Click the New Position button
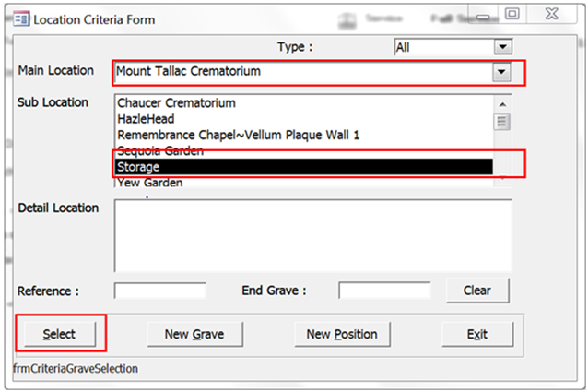This screenshot has width=588, height=392. pyautogui.click(x=342, y=334)
